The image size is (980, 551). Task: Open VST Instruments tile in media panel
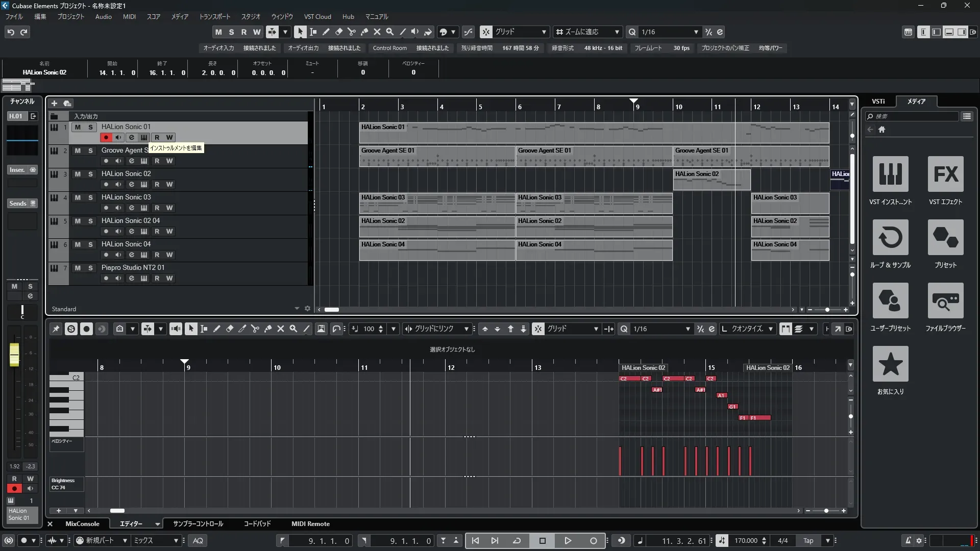click(890, 174)
